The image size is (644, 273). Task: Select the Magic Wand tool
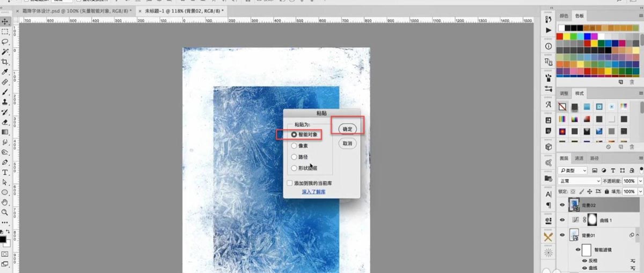[5, 52]
